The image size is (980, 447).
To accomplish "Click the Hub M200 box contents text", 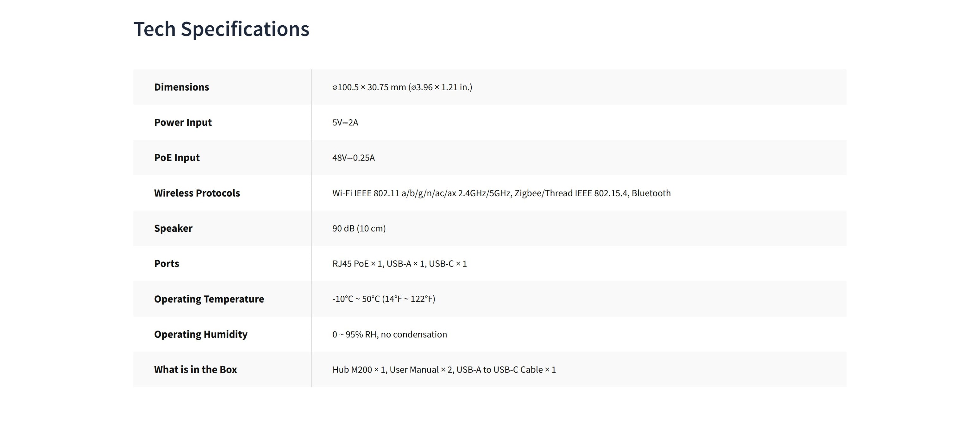I will (x=443, y=370).
